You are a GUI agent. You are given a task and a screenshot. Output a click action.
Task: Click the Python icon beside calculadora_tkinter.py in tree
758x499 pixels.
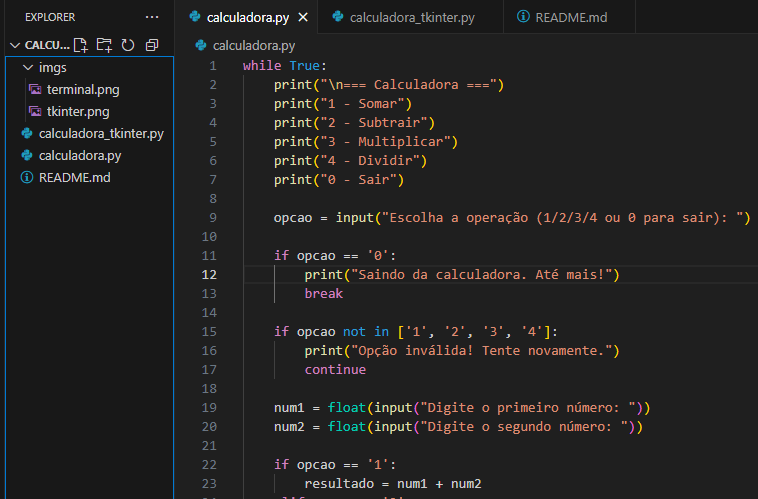pyautogui.click(x=27, y=133)
